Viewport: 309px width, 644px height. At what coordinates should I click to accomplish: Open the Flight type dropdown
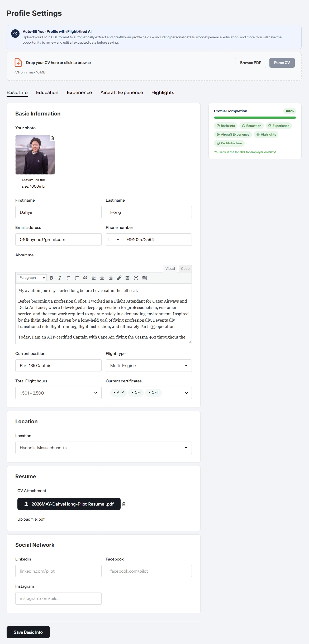pos(149,366)
